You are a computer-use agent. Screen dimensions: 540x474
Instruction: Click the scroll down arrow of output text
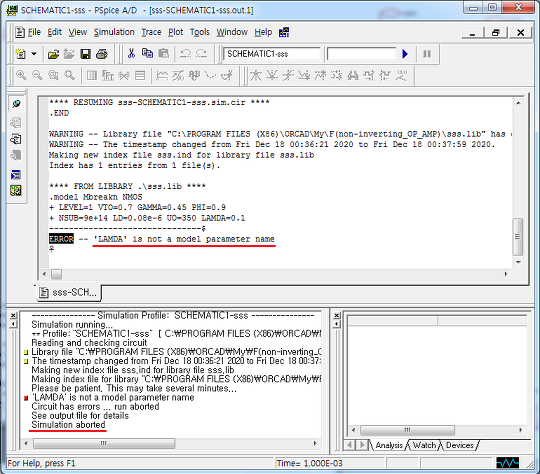(x=518, y=262)
